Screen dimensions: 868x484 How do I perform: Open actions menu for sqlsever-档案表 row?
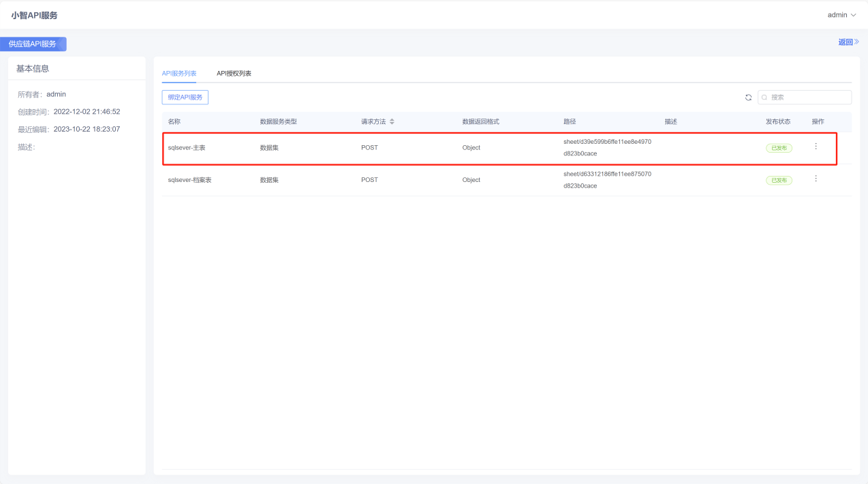[x=816, y=179]
